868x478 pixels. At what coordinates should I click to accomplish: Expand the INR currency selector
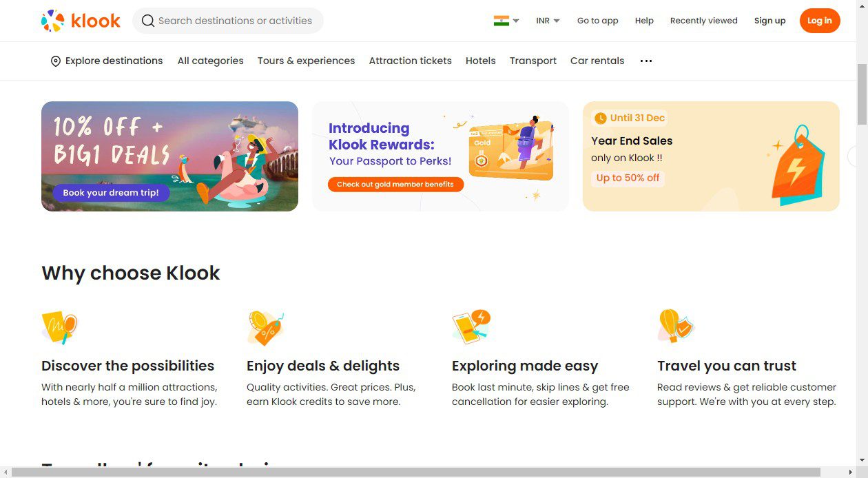pos(548,21)
